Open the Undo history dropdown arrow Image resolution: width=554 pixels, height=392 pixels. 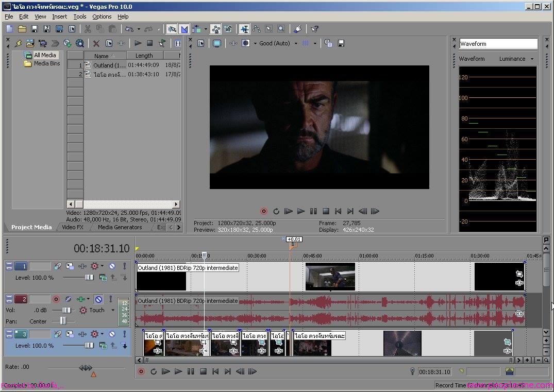pyautogui.click(x=139, y=29)
